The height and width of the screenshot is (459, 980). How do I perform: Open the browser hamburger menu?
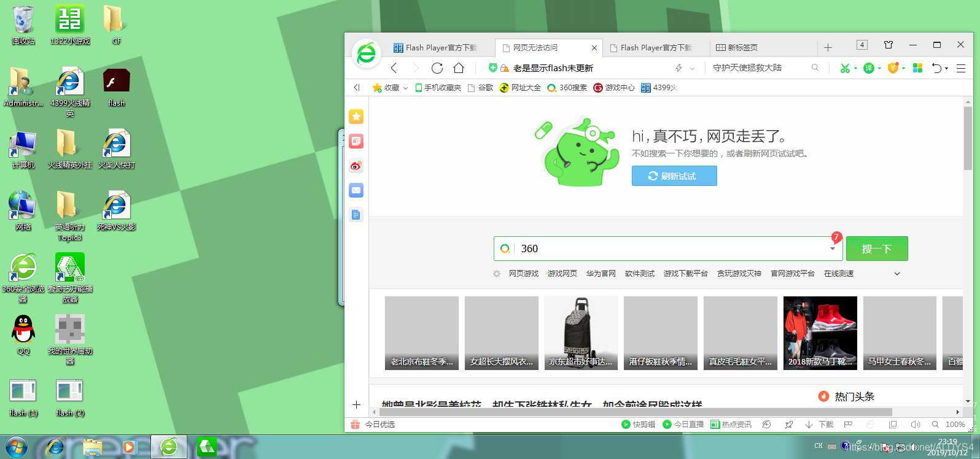[961, 68]
